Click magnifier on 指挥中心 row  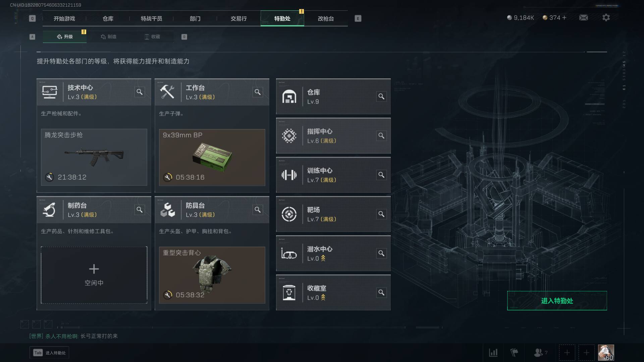coord(381,136)
